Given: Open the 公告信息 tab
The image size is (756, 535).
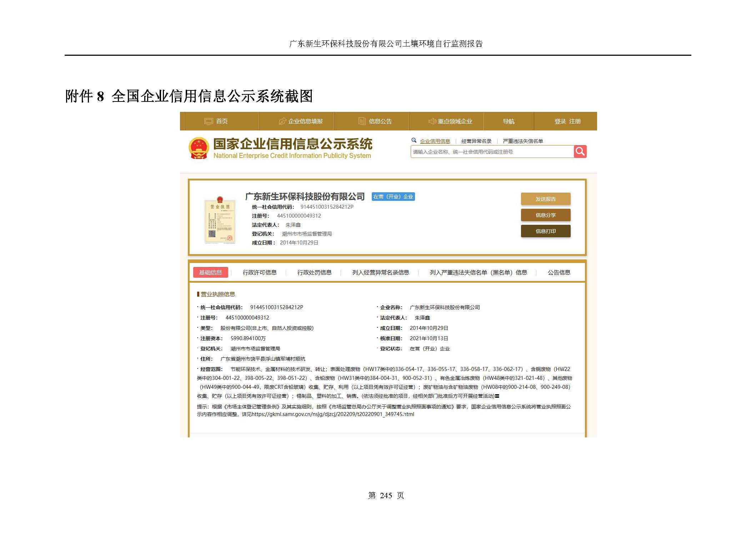Looking at the screenshot, I should [x=559, y=272].
